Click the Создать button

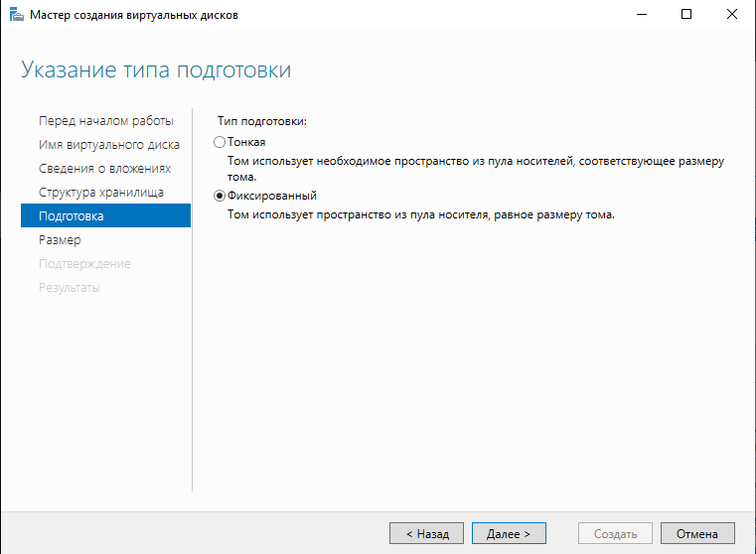click(x=615, y=533)
